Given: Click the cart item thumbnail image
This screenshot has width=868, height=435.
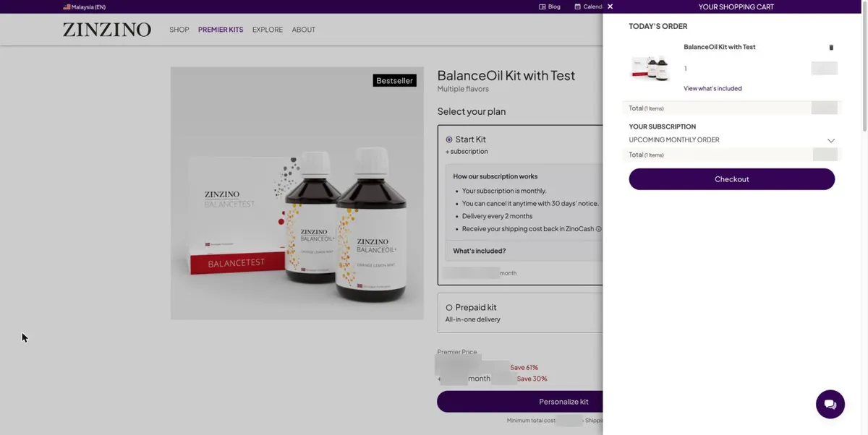Looking at the screenshot, I should [651, 68].
